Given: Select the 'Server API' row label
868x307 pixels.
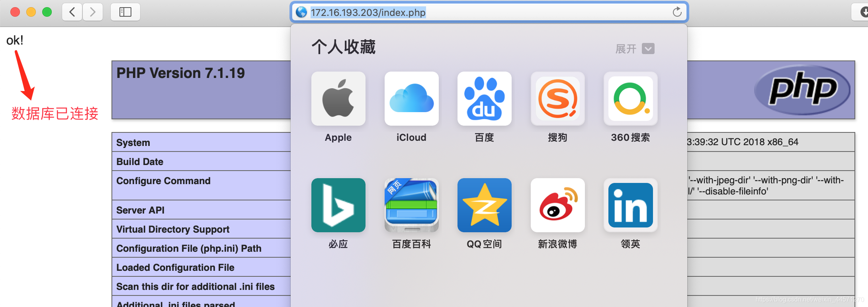Looking at the screenshot, I should 140,210.
